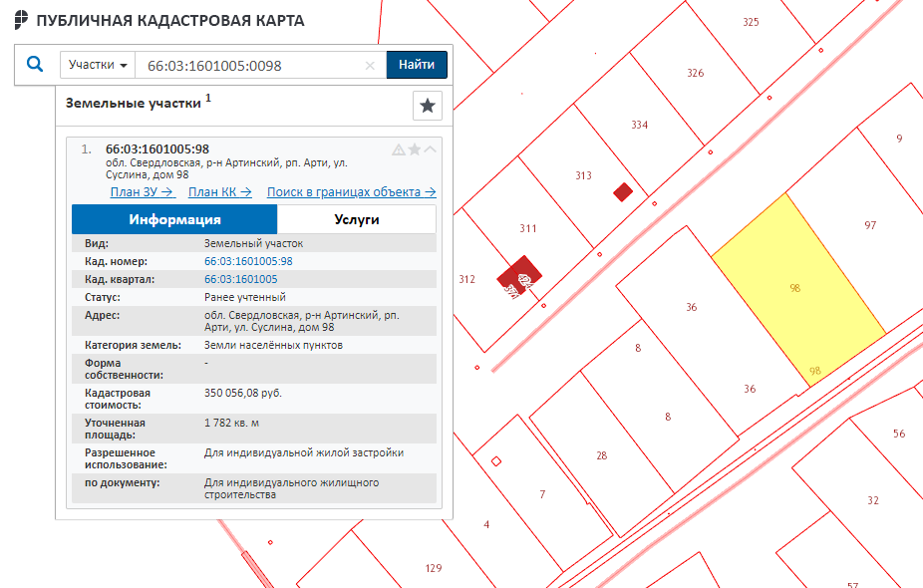Viewport: 923px width, 588px height.
Task: Open the Участки search type dropdown
Action: tap(97, 65)
